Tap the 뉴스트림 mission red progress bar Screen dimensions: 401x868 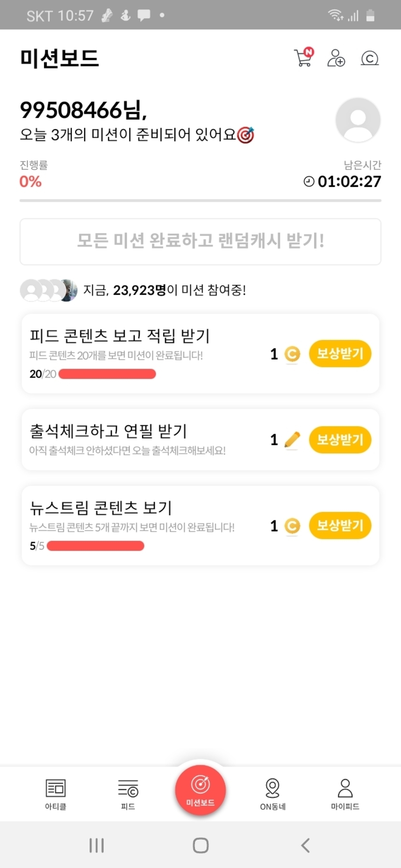point(96,546)
